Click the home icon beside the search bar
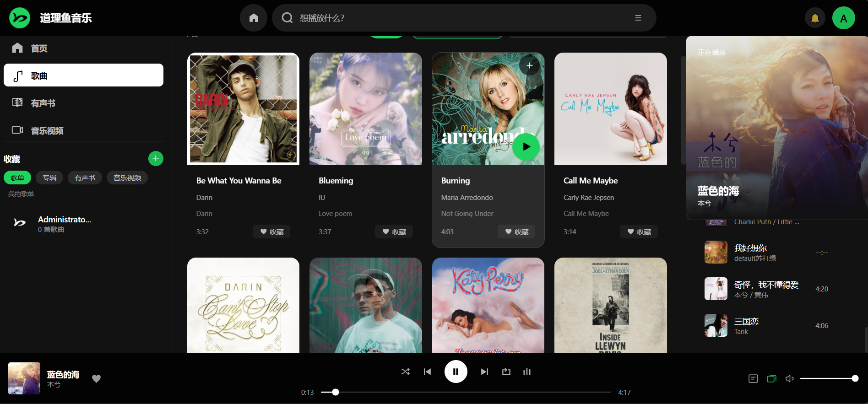 (x=254, y=18)
